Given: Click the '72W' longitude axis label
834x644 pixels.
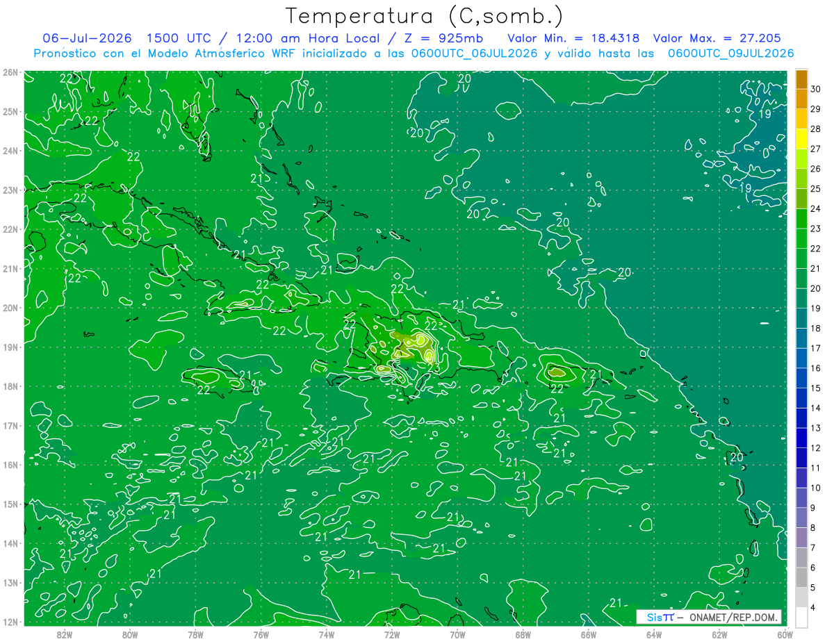Looking at the screenshot, I should tap(391, 634).
